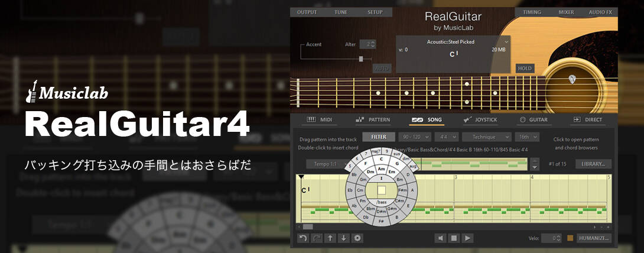Toggle the AUTO button
Image resolution: width=644 pixels, height=253 pixels.
[x=382, y=68]
